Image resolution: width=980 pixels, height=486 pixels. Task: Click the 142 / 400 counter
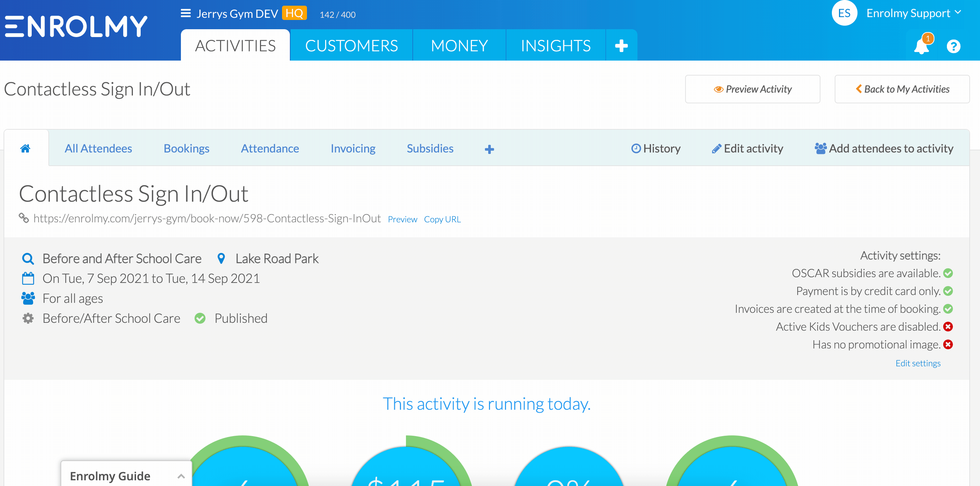[x=338, y=15]
